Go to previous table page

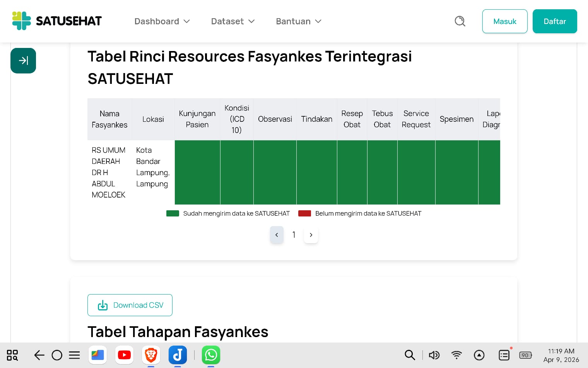tap(277, 235)
